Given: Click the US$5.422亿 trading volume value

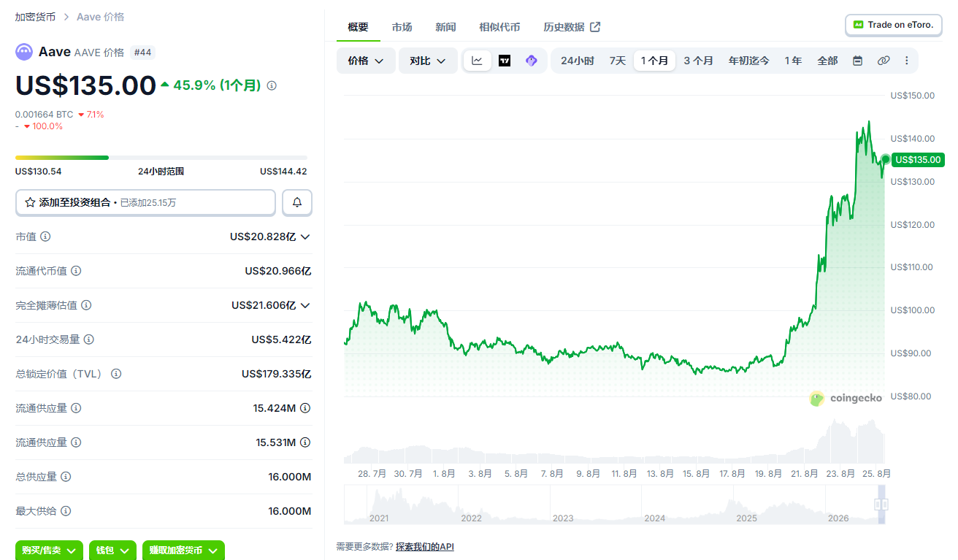Looking at the screenshot, I should click(x=282, y=340).
